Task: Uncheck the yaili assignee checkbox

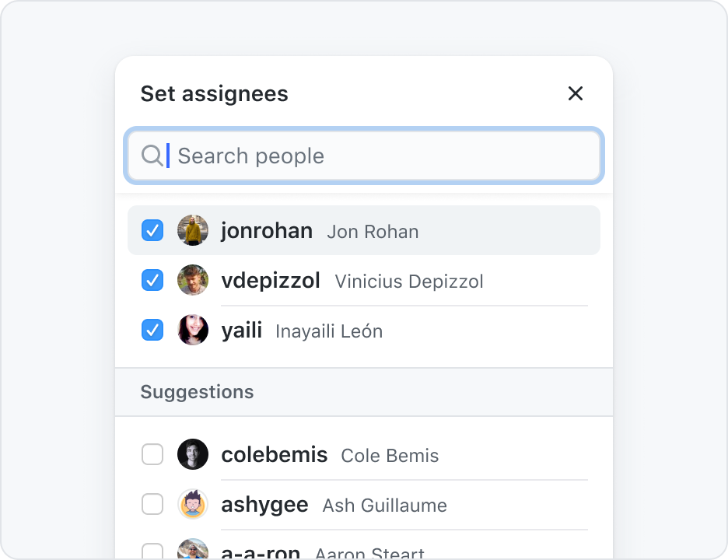Action: (x=152, y=330)
